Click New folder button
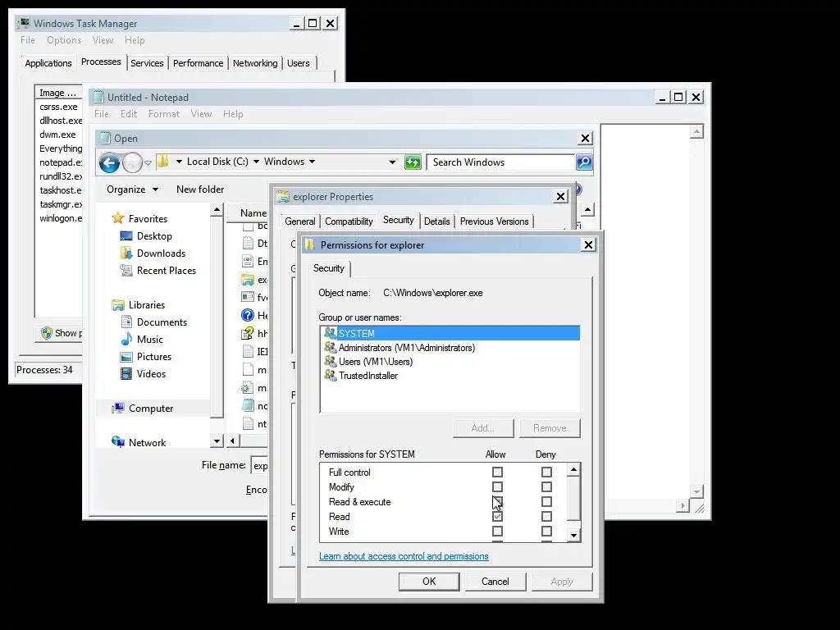The width and height of the screenshot is (840, 630). tap(200, 189)
